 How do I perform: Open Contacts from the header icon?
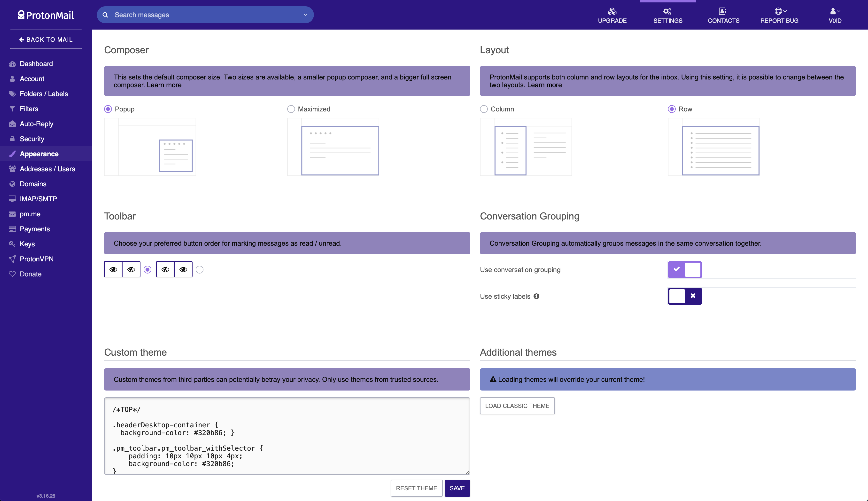pyautogui.click(x=722, y=12)
